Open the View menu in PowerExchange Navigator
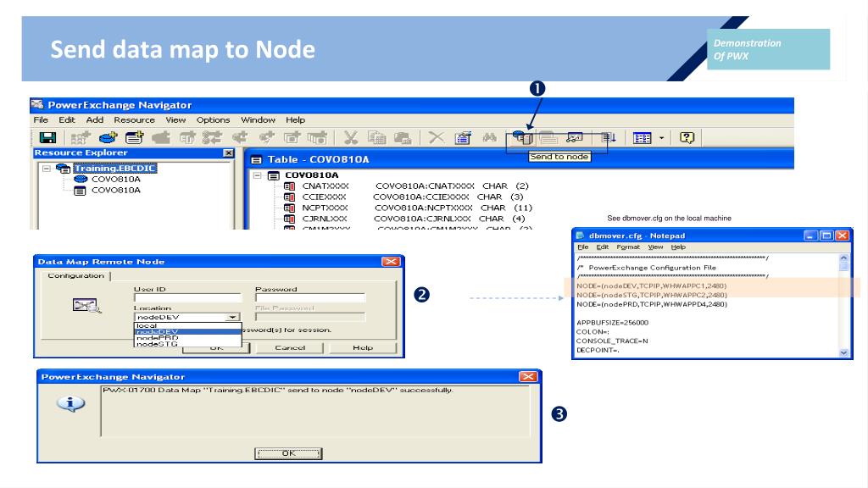The image size is (868, 488). pyautogui.click(x=175, y=120)
